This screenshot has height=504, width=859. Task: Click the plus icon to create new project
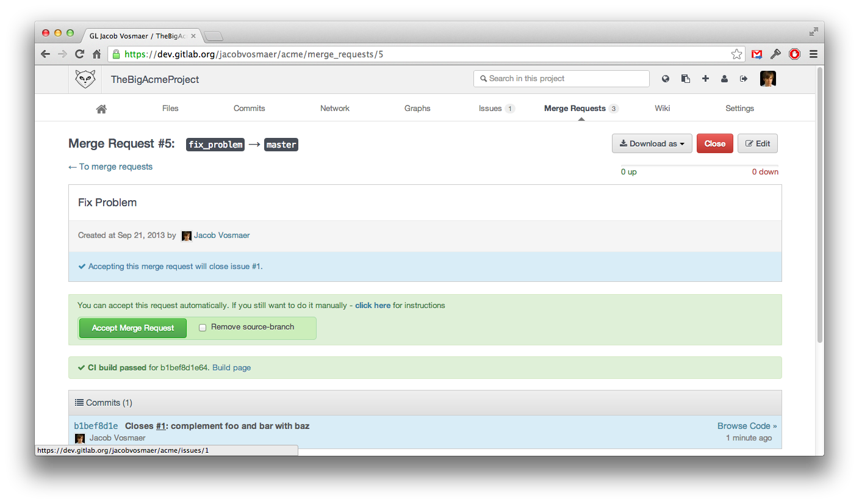pyautogui.click(x=705, y=78)
